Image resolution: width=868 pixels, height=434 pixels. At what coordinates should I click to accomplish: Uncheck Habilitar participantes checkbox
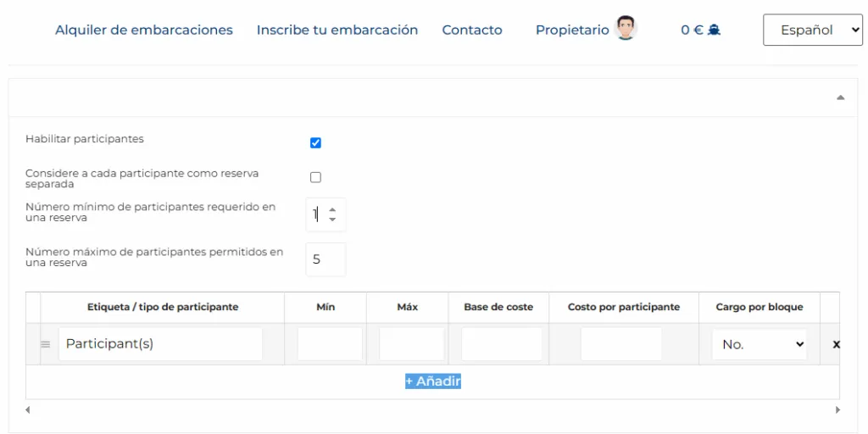pyautogui.click(x=315, y=143)
